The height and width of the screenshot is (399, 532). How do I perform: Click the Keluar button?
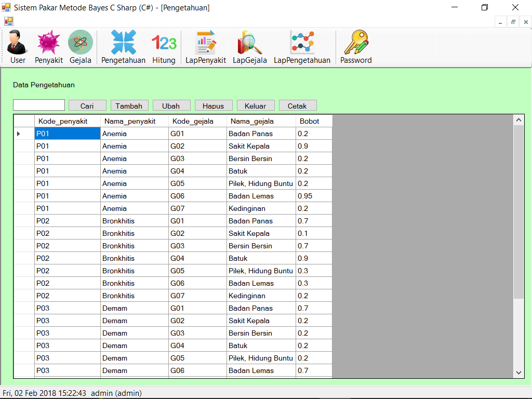coord(256,105)
